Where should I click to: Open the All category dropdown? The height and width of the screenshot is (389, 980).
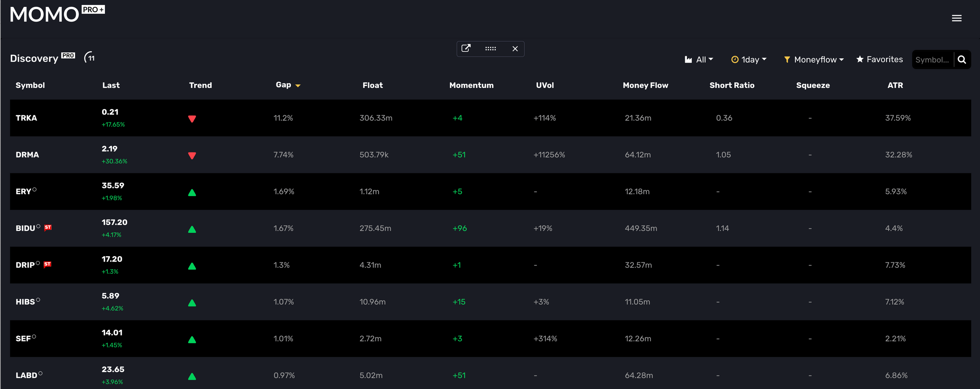click(702, 59)
